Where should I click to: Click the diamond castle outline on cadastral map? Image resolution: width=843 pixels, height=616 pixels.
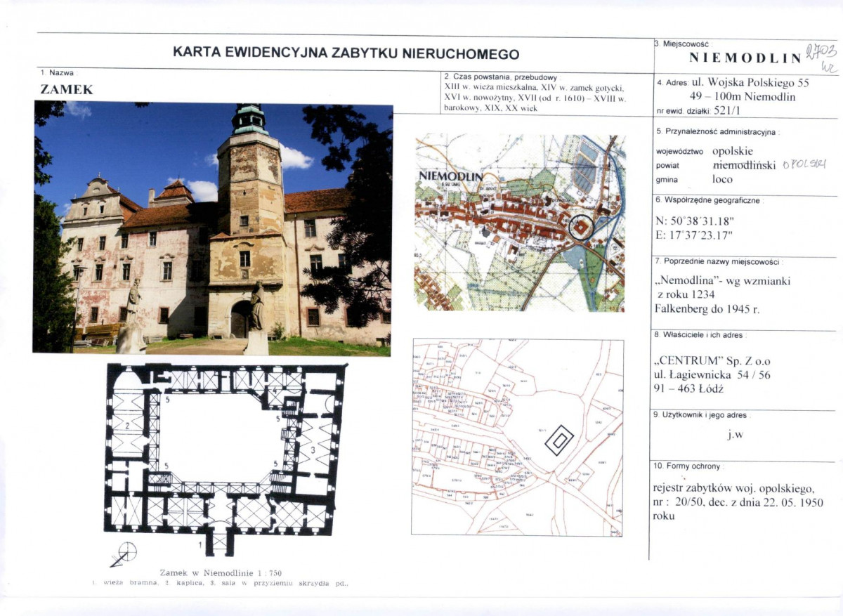[559, 440]
